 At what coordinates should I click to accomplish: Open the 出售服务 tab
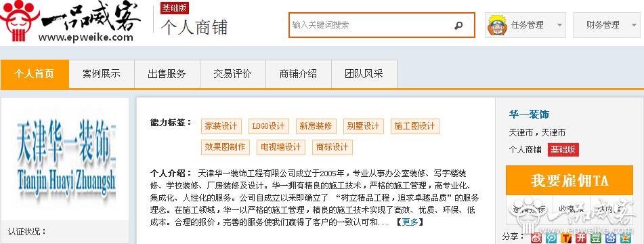point(167,75)
